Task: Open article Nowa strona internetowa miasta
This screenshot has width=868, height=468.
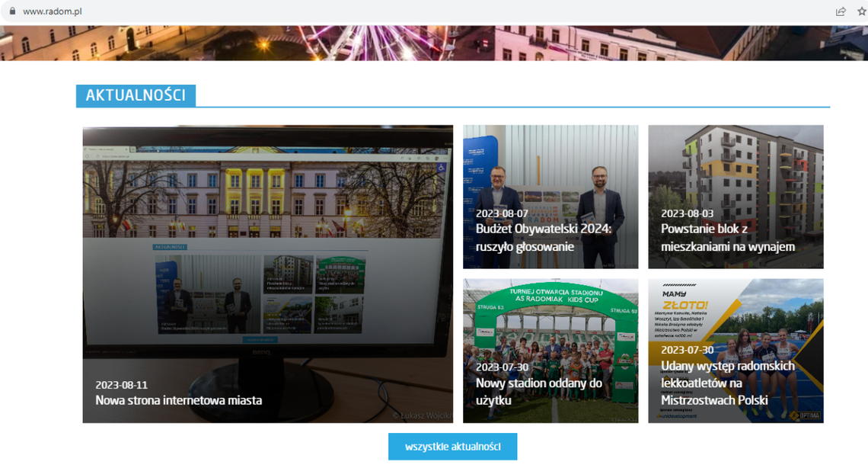Action: (x=178, y=399)
